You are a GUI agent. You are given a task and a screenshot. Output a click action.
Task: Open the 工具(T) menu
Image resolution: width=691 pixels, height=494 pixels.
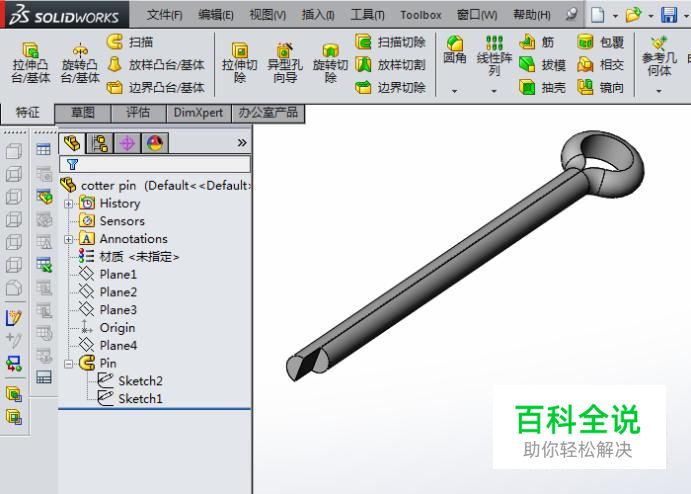[x=367, y=15]
